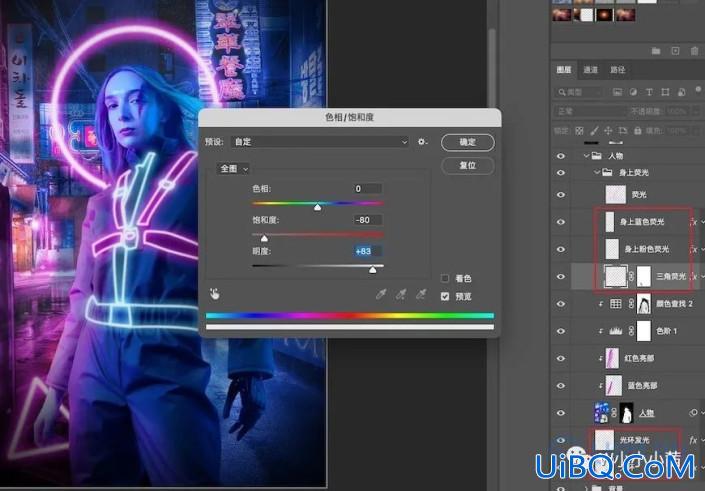Click the 确定 OK button
This screenshot has width=705, height=491.
pos(468,142)
